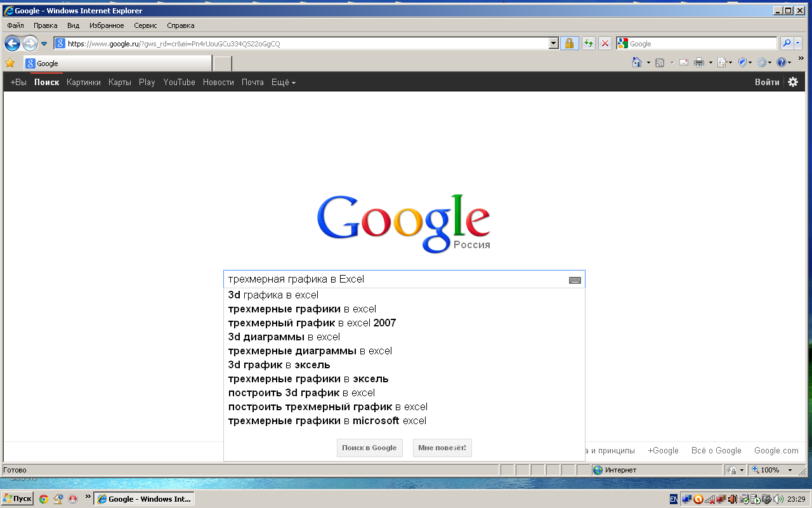Screen dimensions: 812x508
Task: Open the Сервис menu
Action: (146, 25)
